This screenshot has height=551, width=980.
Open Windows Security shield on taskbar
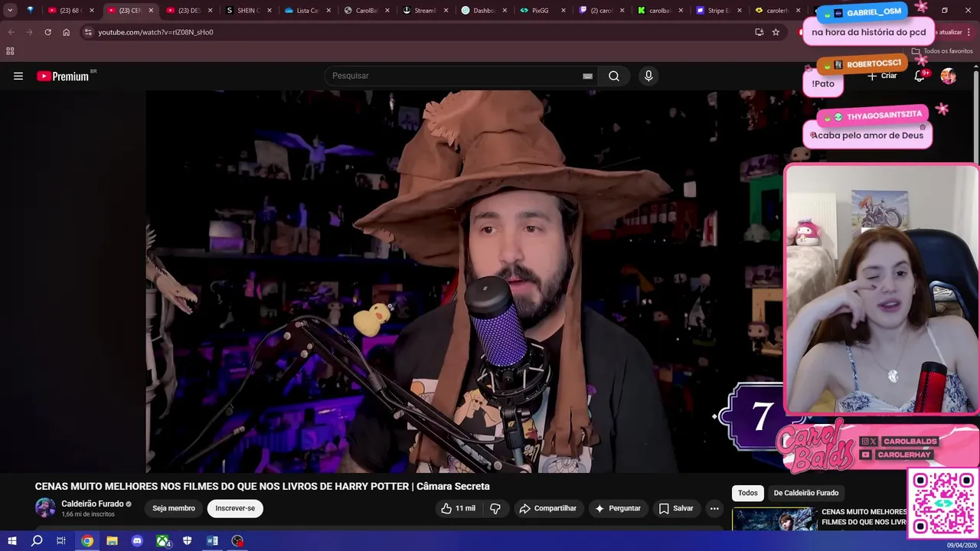pyautogui.click(x=188, y=541)
